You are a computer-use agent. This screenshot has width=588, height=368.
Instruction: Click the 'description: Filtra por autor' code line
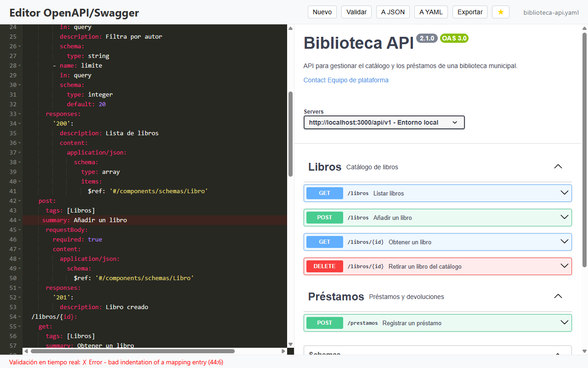coord(111,36)
